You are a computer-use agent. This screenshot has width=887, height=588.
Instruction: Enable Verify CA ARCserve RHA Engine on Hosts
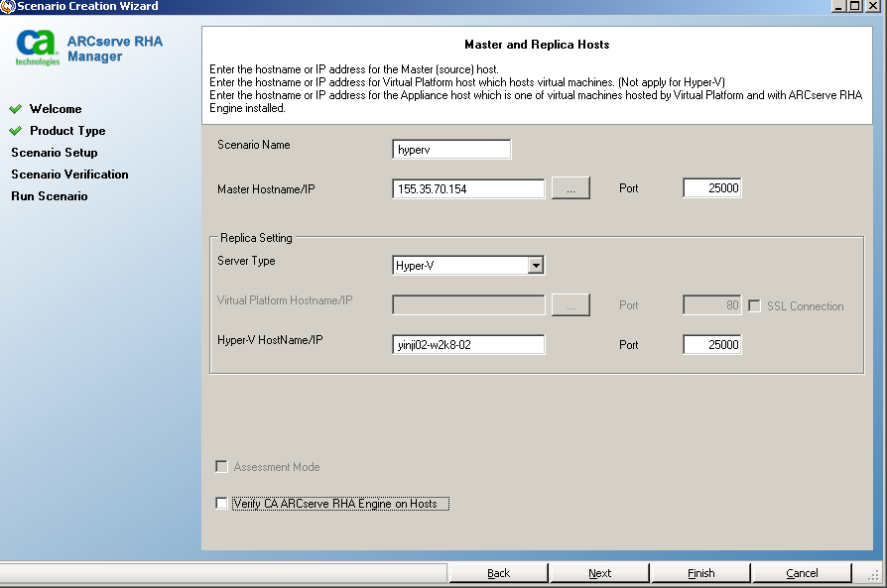pos(221,504)
